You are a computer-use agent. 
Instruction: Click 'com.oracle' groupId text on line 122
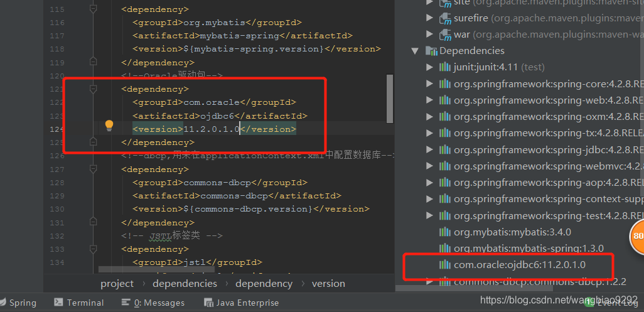[x=212, y=102]
